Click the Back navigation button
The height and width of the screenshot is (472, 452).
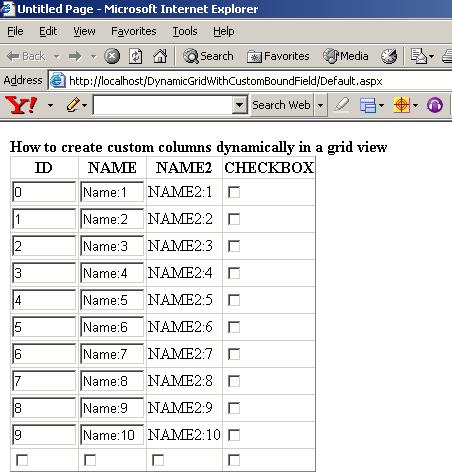click(26, 56)
